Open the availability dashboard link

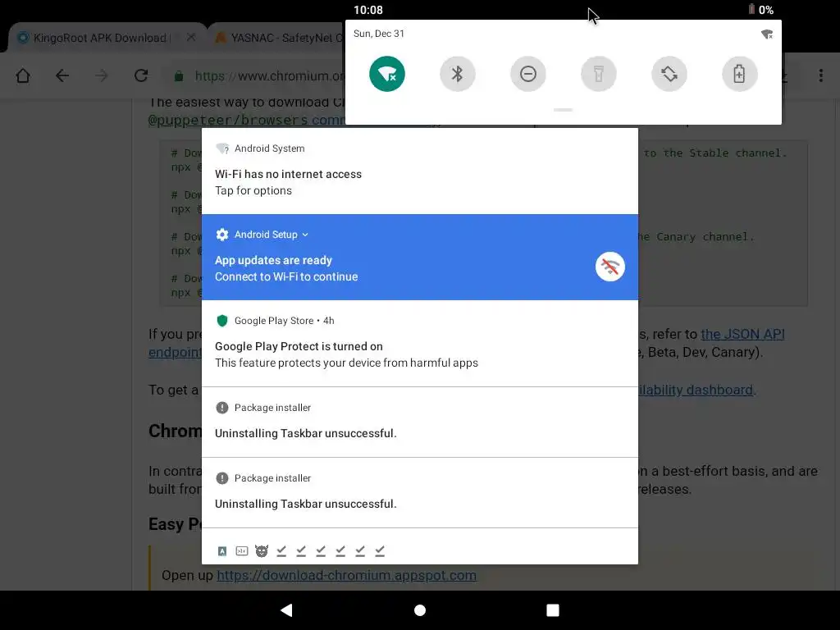[x=696, y=390]
